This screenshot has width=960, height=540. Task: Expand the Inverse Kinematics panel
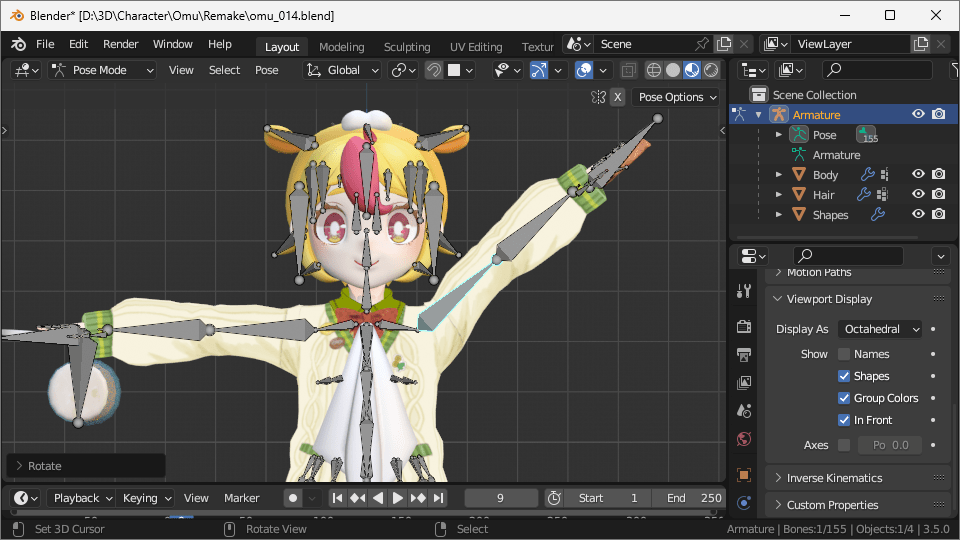834,478
